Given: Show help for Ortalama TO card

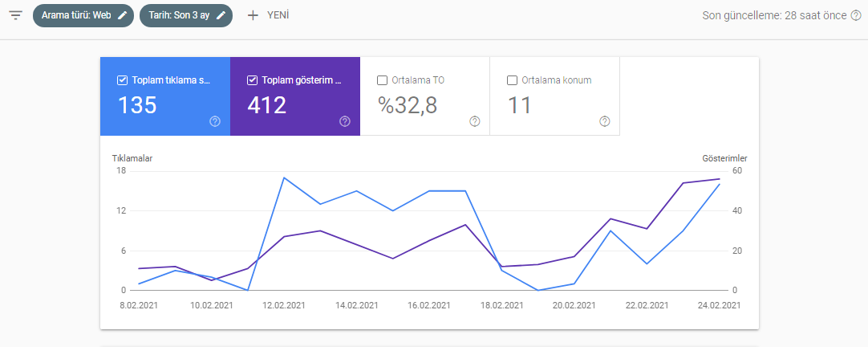Looking at the screenshot, I should click(x=474, y=121).
